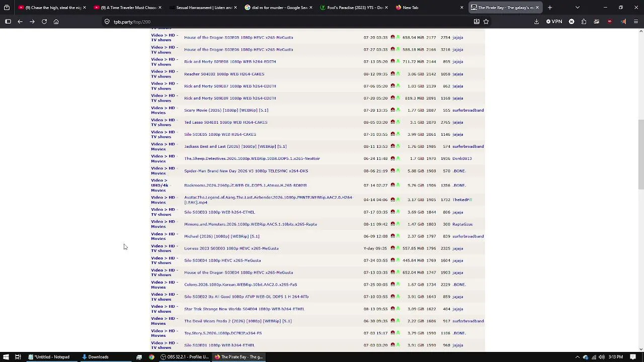Viewport: 644px width, 362px height.
Task: Click magnet icon for Spider-Man Brand New Day
Action: click(392, 170)
